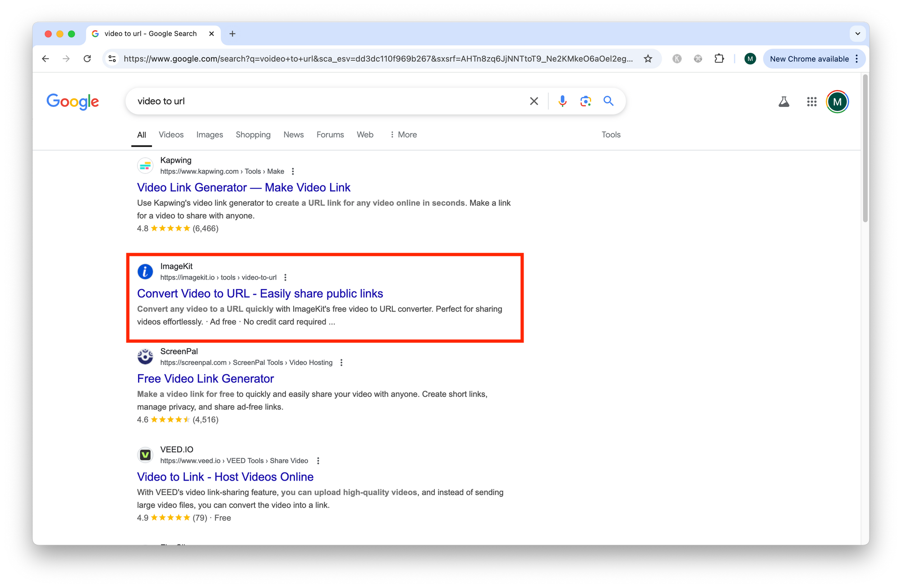
Task: Open site information icon in address bar
Action: pyautogui.click(x=112, y=59)
